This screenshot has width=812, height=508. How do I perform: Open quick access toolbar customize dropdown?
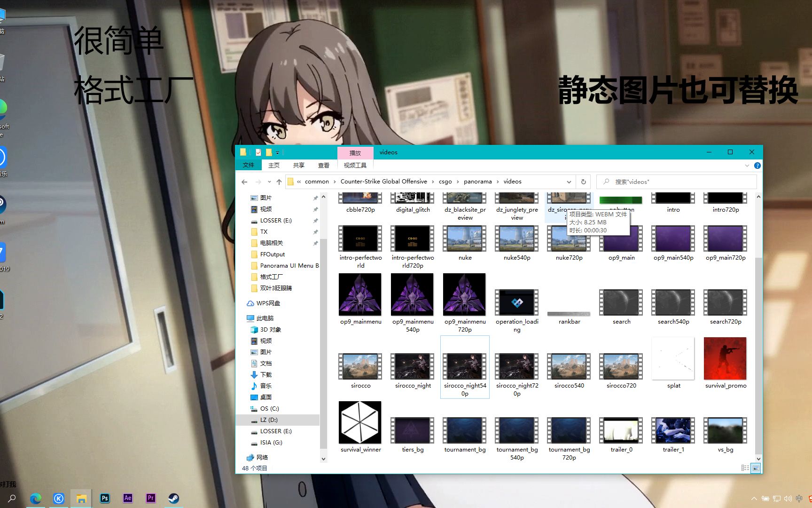point(278,152)
